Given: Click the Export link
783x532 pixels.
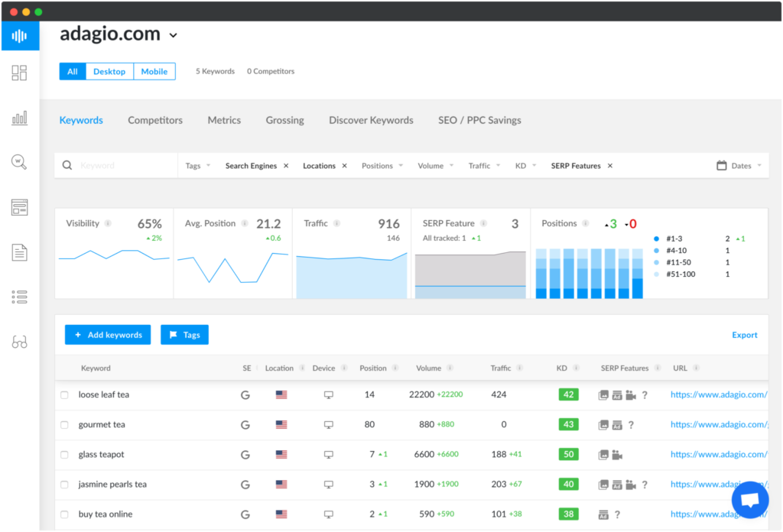Looking at the screenshot, I should pos(745,335).
